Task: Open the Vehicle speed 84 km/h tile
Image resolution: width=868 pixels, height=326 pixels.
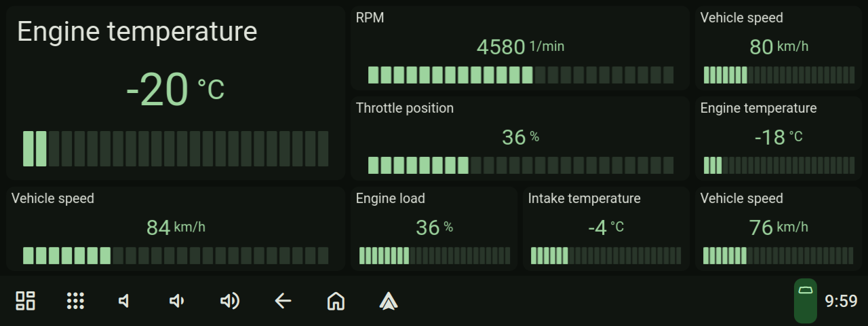Action: [x=176, y=228]
